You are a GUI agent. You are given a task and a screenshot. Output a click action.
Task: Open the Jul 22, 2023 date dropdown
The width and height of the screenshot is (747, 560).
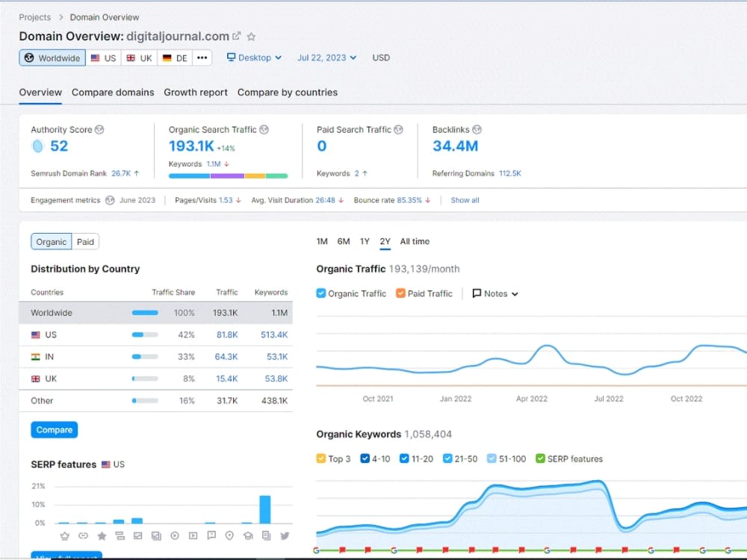point(327,57)
